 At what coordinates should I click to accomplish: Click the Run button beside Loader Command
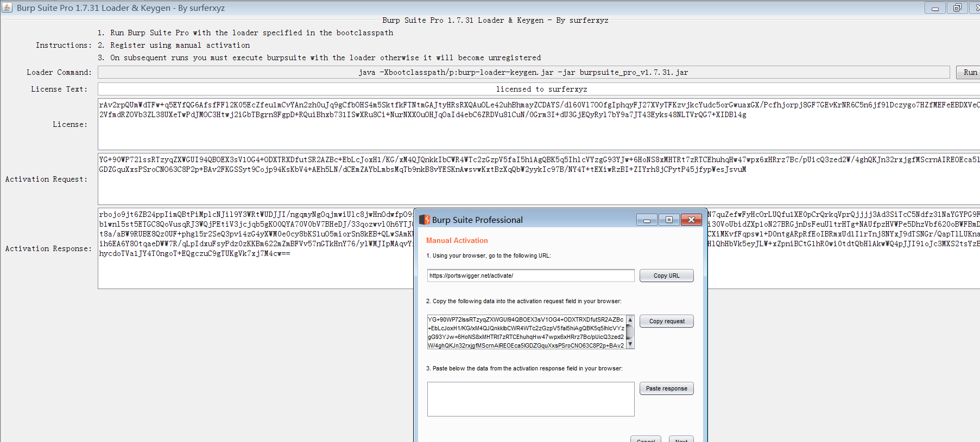point(969,72)
